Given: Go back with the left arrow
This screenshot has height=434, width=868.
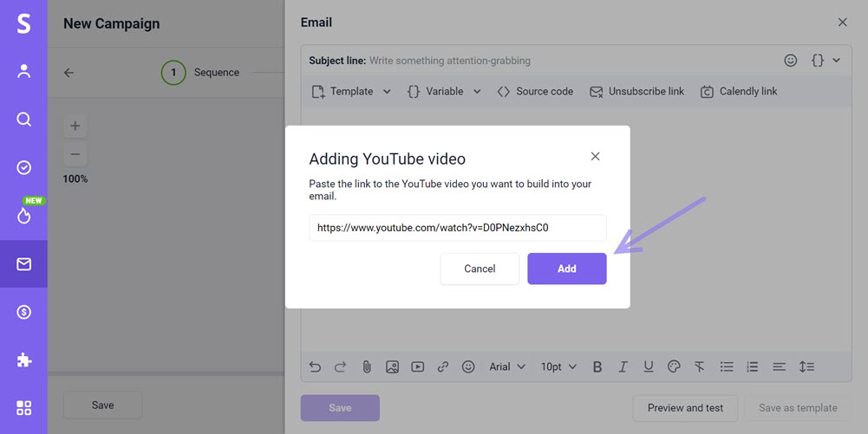Looking at the screenshot, I should coord(69,73).
